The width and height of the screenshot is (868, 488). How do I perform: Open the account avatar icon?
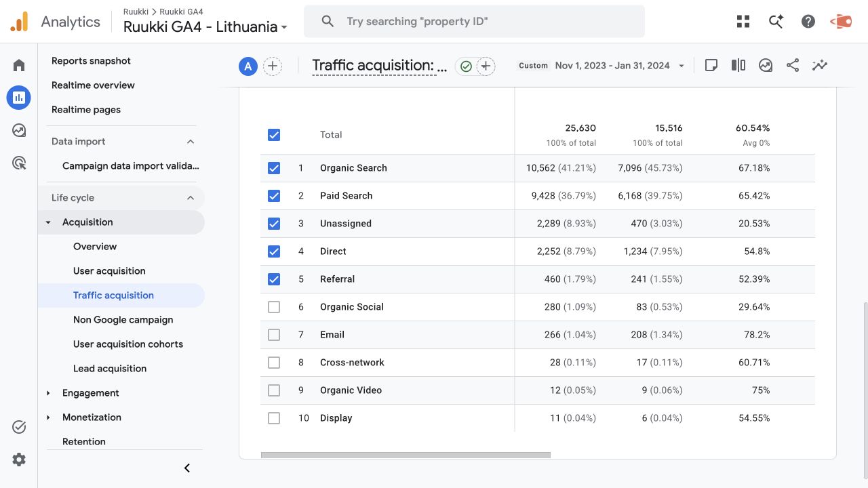(841, 22)
